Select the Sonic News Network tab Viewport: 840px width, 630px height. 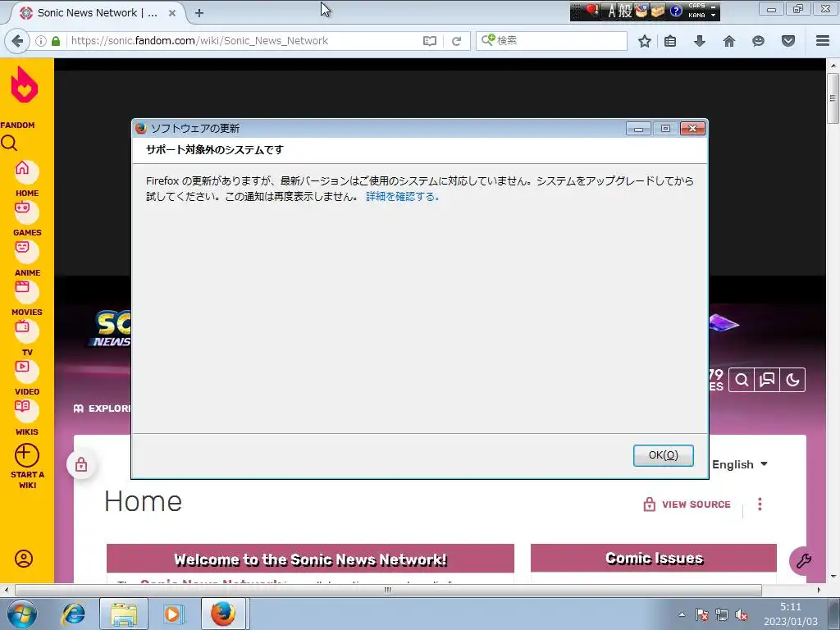[97, 13]
